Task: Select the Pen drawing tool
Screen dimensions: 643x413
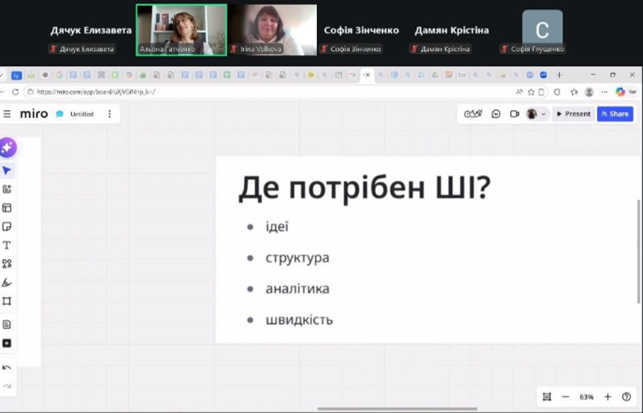Action: point(7,283)
